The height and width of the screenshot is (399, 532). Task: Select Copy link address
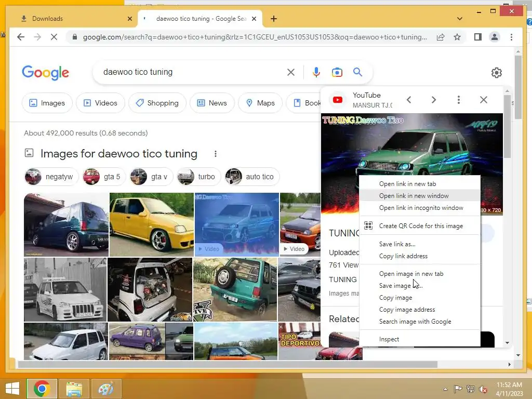pyautogui.click(x=420, y=256)
